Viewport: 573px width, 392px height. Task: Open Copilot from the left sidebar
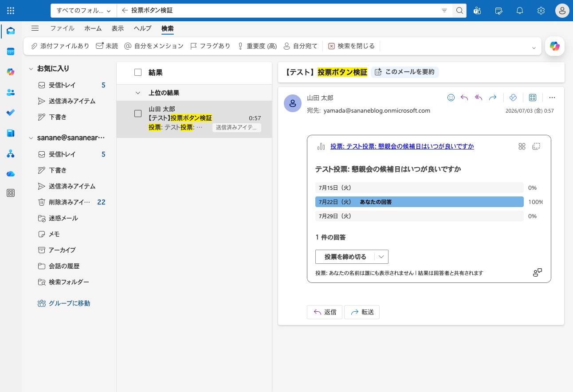click(11, 72)
